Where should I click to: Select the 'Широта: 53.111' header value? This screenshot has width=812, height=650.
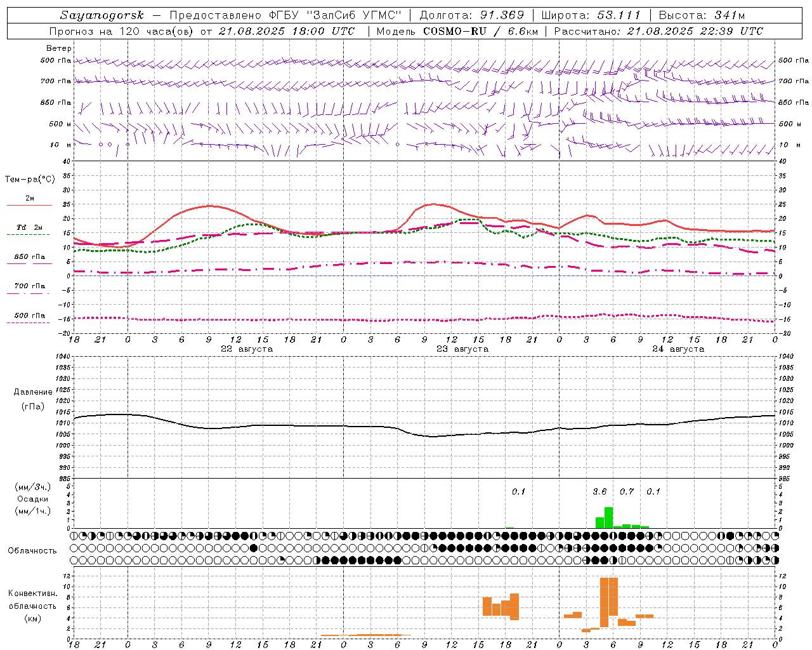pyautogui.click(x=591, y=15)
